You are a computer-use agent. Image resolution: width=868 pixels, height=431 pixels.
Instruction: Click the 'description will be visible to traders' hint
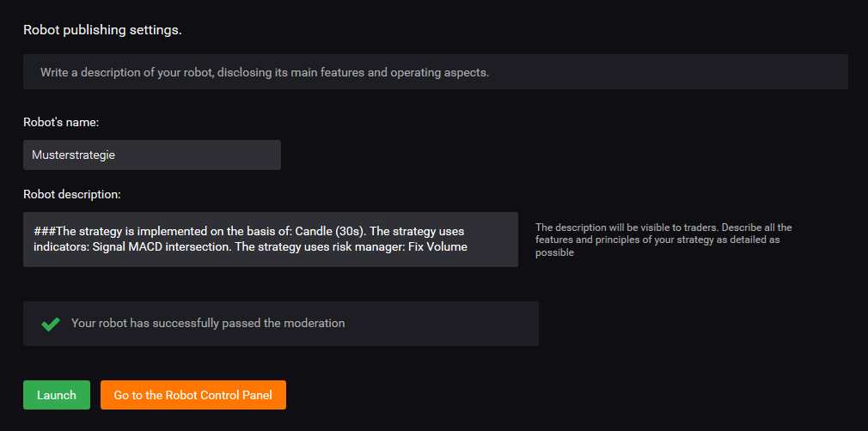point(663,240)
